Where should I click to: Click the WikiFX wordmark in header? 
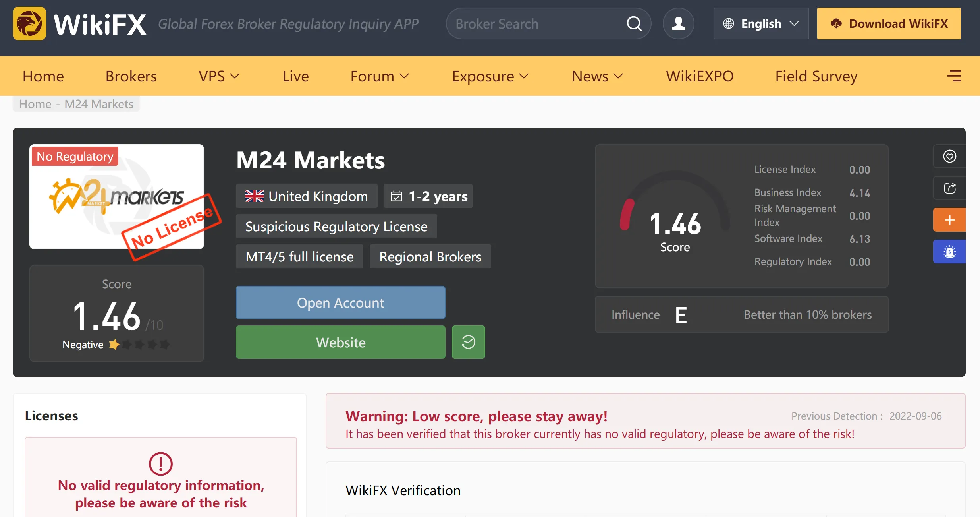(100, 24)
